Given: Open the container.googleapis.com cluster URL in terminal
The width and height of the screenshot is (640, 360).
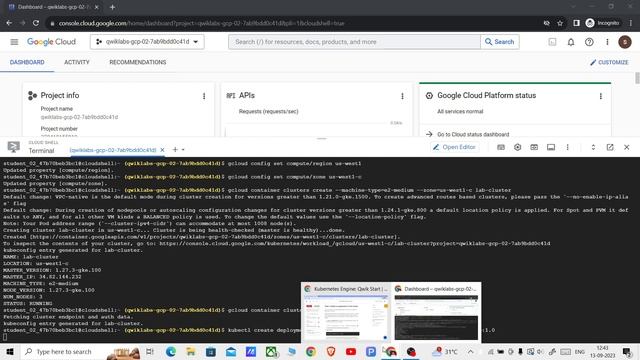Looking at the screenshot, I should 213,237.
